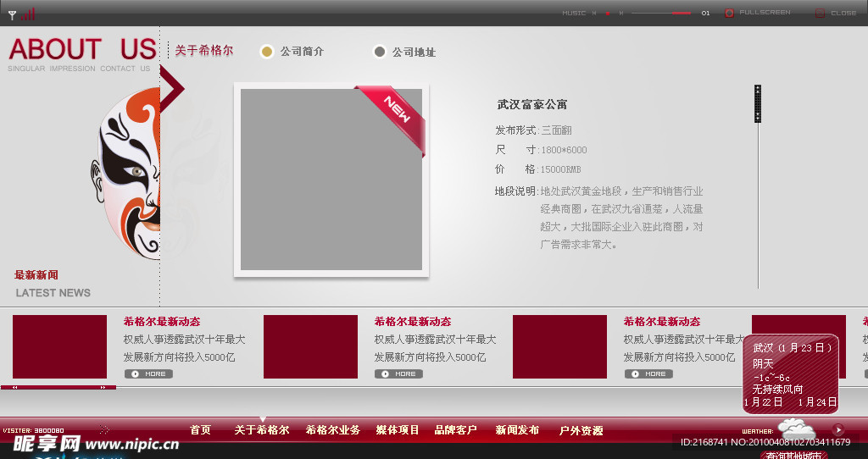Click MORE button of third news item

coord(648,373)
